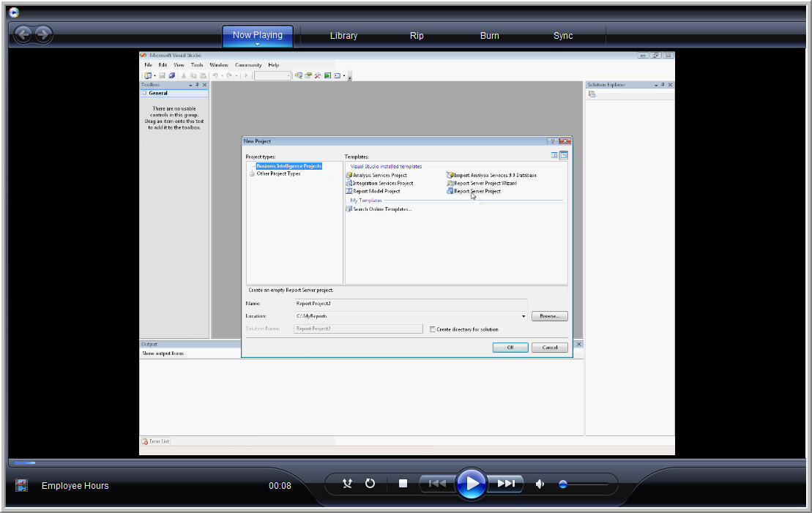Viewport: 812px width, 513px height.
Task: Select Business Intelligence Projects type
Action: (289, 166)
